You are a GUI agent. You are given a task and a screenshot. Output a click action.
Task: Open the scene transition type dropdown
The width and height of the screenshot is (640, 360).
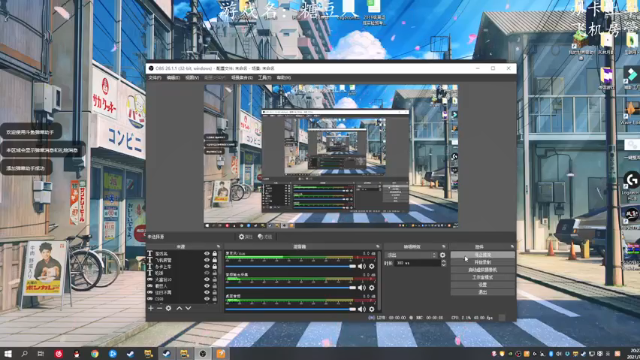click(411, 255)
